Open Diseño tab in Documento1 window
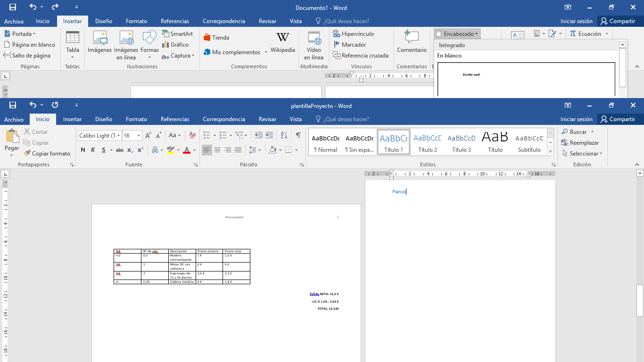Image resolution: width=644 pixels, height=362 pixels. (104, 21)
